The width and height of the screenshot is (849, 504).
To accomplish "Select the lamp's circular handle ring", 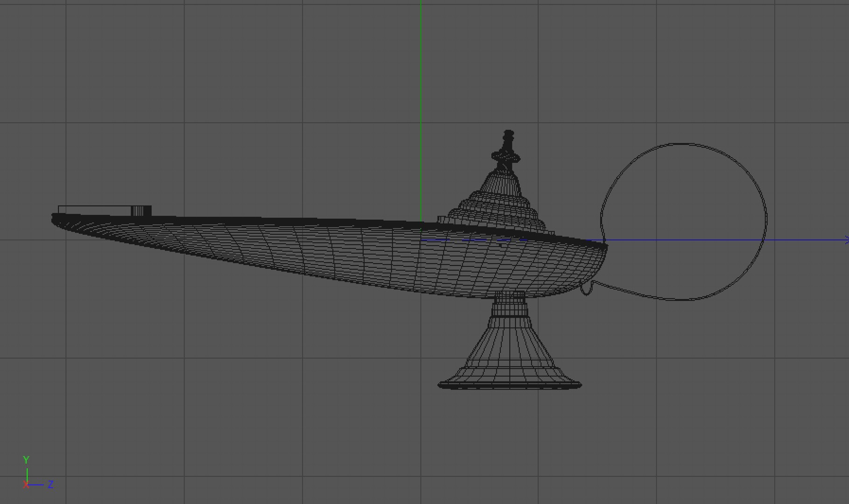I will 683,222.
